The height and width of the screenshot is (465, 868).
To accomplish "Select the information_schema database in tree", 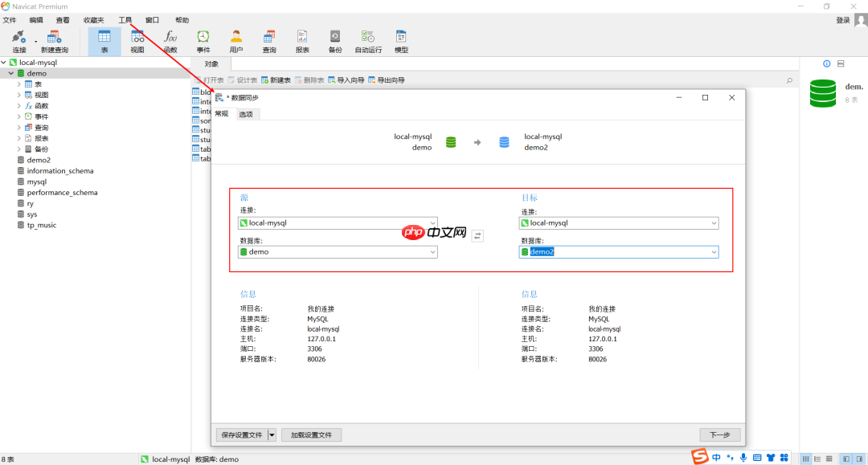I will tap(59, 171).
